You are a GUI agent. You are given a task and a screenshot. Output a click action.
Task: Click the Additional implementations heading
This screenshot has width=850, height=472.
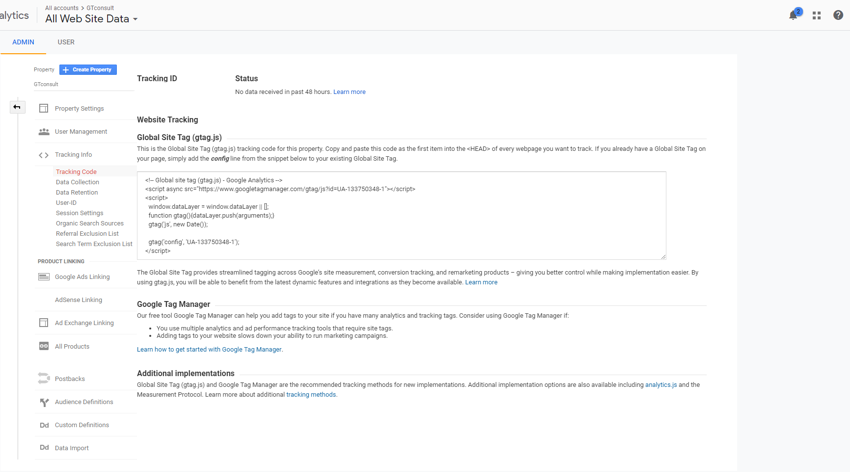coord(185,373)
